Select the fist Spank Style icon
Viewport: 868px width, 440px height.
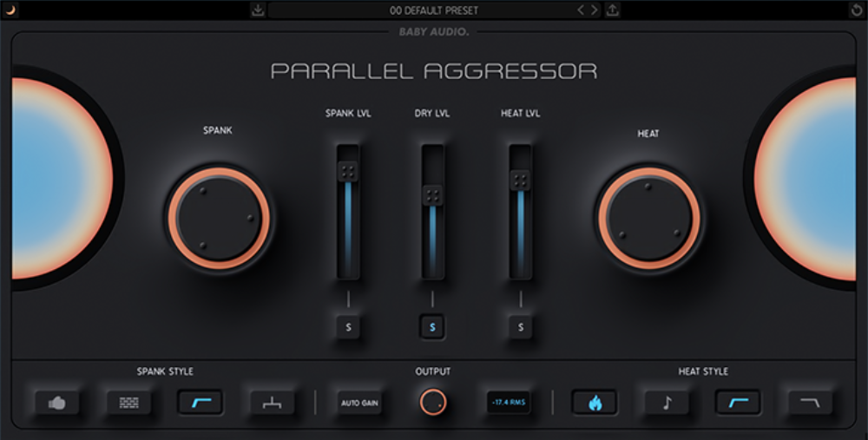coord(57,403)
